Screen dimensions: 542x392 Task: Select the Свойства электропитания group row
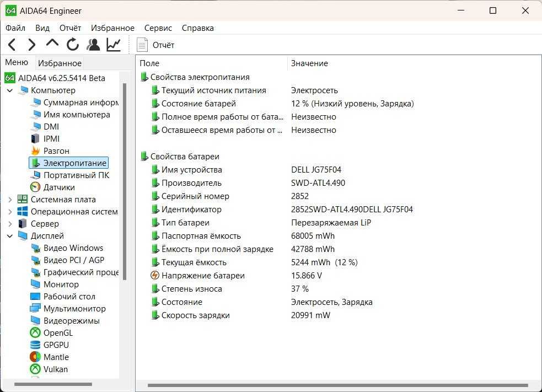tap(195, 77)
